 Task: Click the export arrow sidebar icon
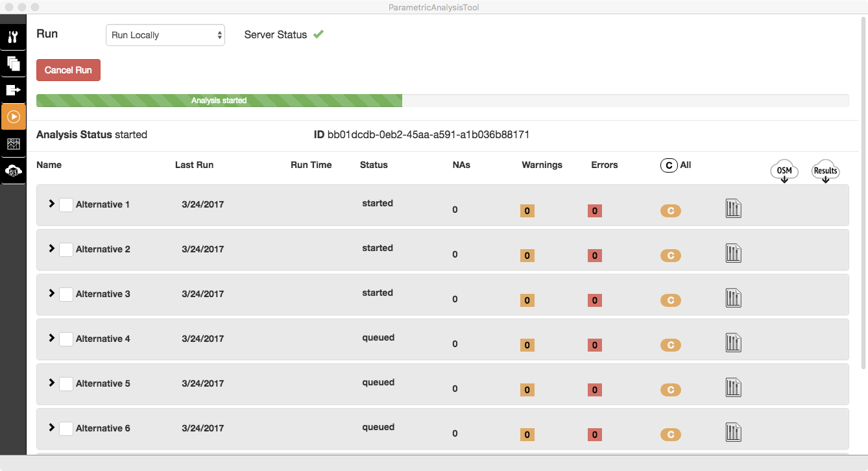coord(13,90)
